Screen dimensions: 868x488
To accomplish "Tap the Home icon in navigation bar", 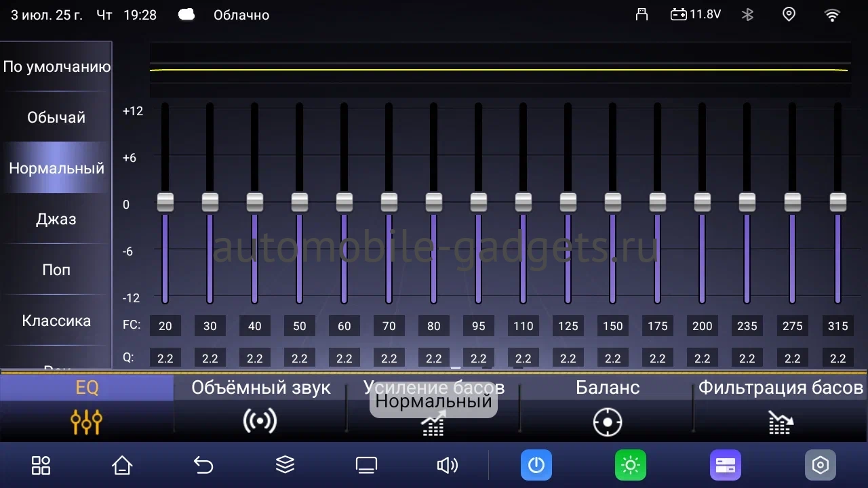I will (x=122, y=466).
